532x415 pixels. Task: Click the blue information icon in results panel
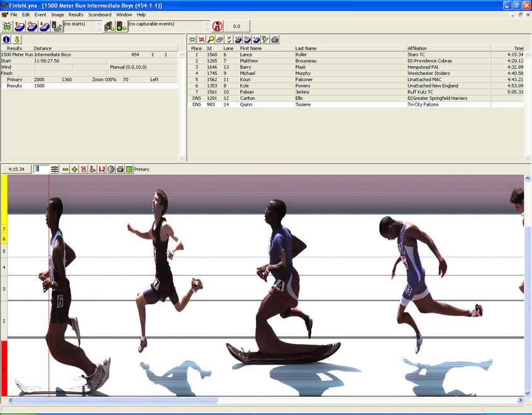[x=6, y=40]
